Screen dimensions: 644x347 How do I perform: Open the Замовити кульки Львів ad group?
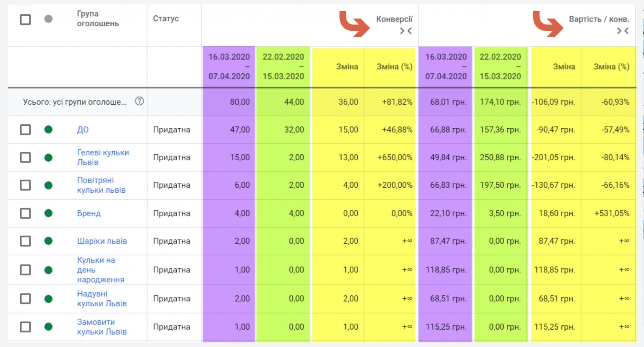pos(102,327)
